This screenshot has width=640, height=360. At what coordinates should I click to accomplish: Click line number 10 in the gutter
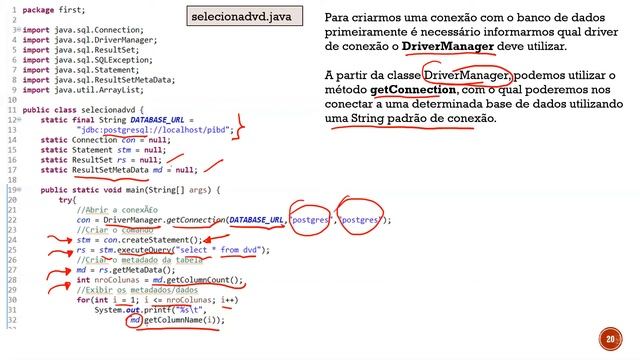coord(12,100)
